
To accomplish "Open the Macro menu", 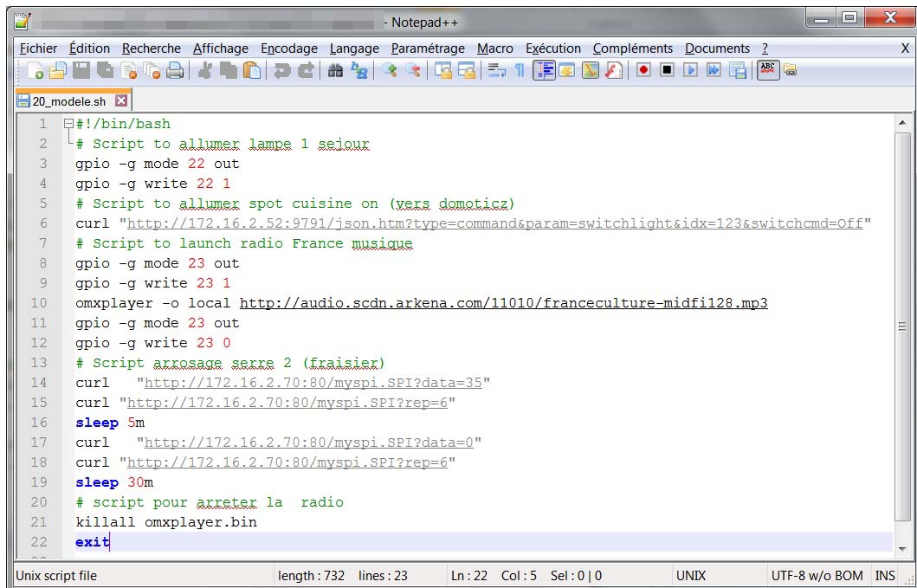I will [494, 48].
